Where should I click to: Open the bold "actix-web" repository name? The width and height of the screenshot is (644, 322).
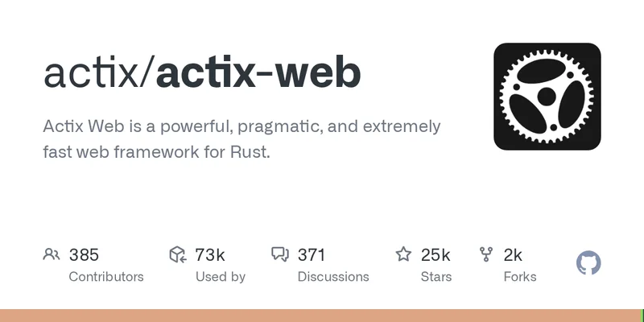258,73
